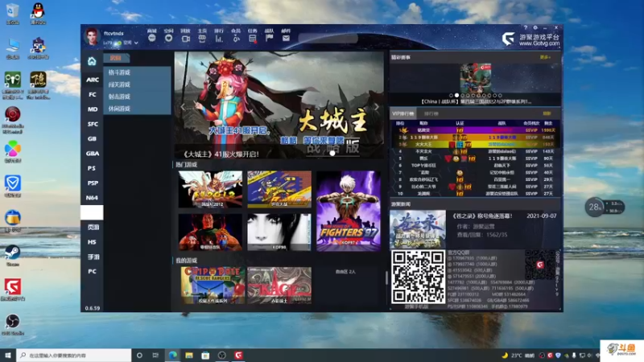Click the event video thumbnail

point(476,78)
